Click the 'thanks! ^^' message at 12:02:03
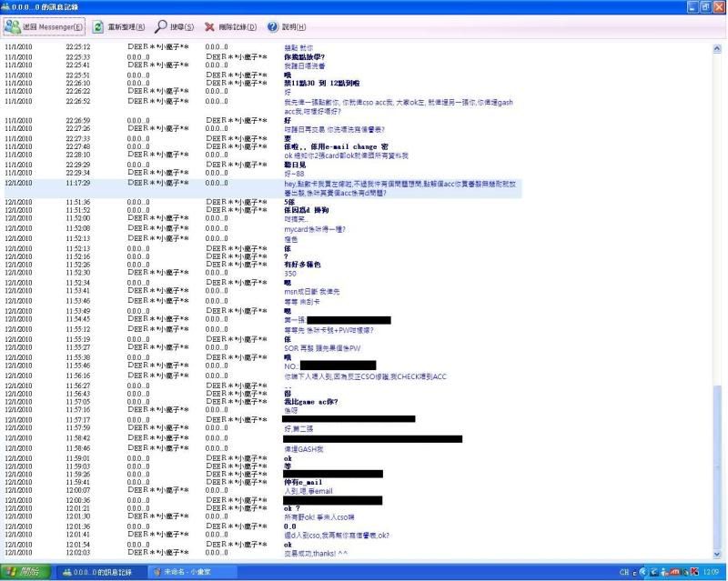The image size is (728, 581). [x=316, y=554]
